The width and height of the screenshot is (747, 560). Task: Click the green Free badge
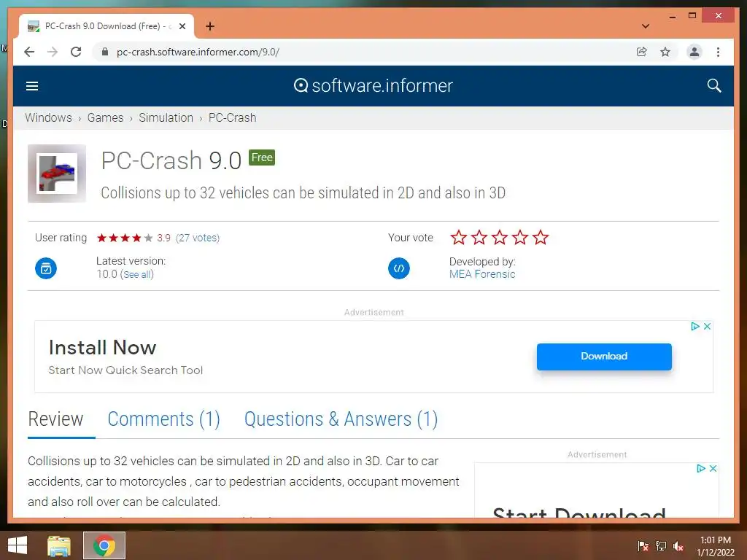(262, 157)
